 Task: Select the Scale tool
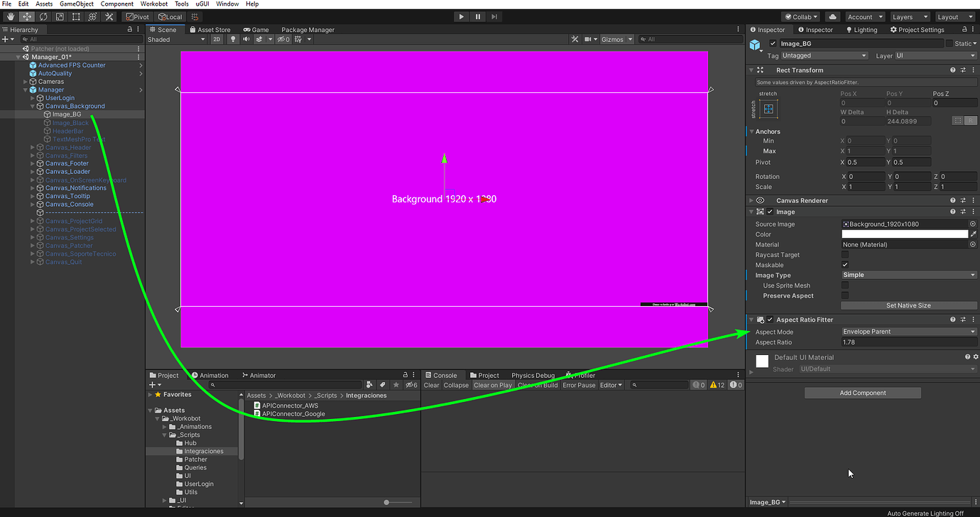pyautogui.click(x=58, y=16)
